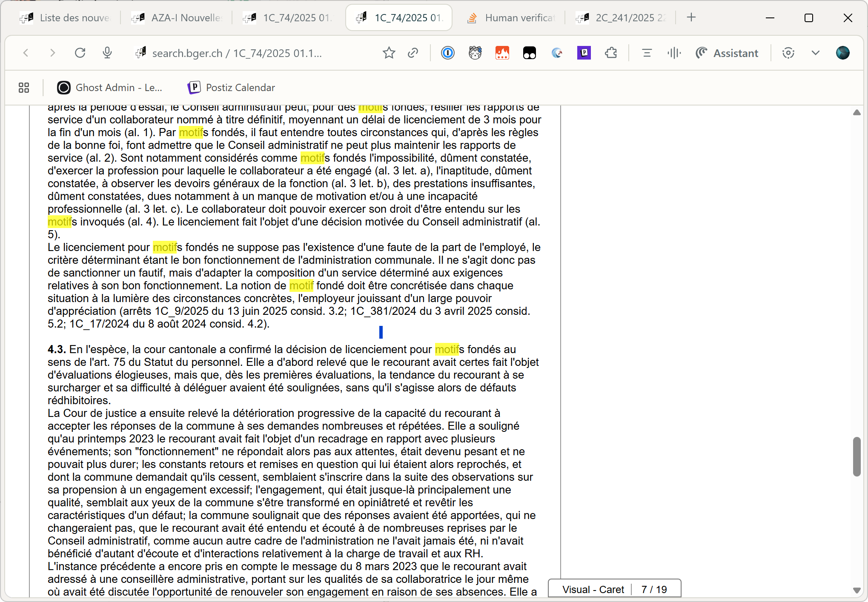The height and width of the screenshot is (602, 868).
Task: Open a new tab with plus button
Action: [691, 17]
